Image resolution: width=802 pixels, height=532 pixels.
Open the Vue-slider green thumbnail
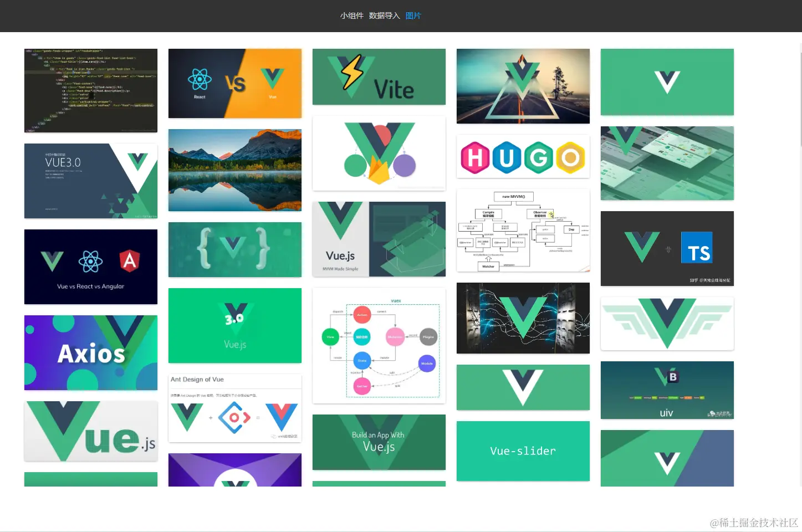523,451
